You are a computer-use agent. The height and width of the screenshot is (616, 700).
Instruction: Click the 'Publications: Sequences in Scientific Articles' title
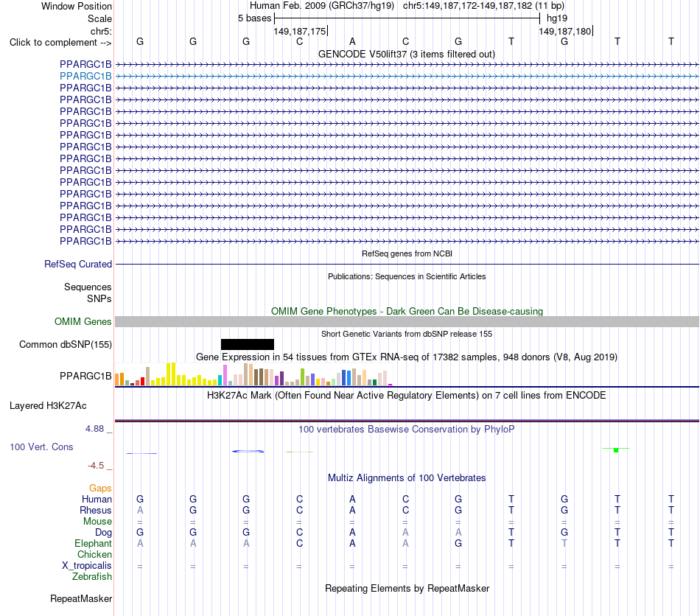point(407,276)
